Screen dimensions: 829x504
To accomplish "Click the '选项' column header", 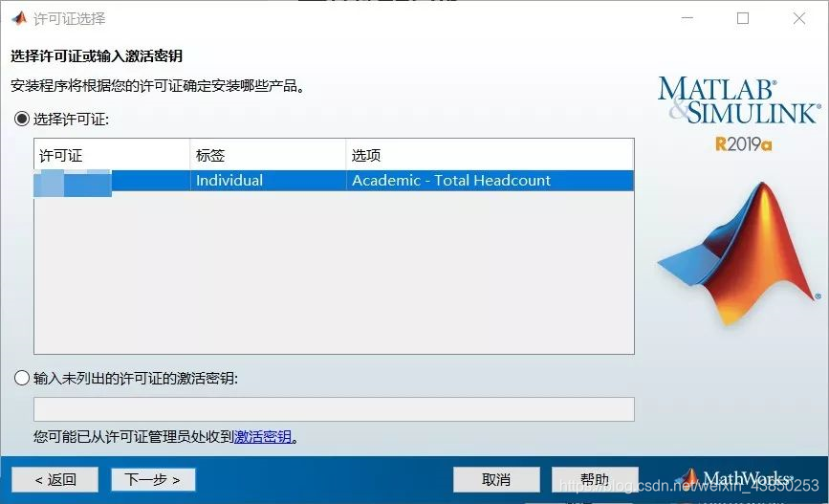I will click(x=490, y=155).
